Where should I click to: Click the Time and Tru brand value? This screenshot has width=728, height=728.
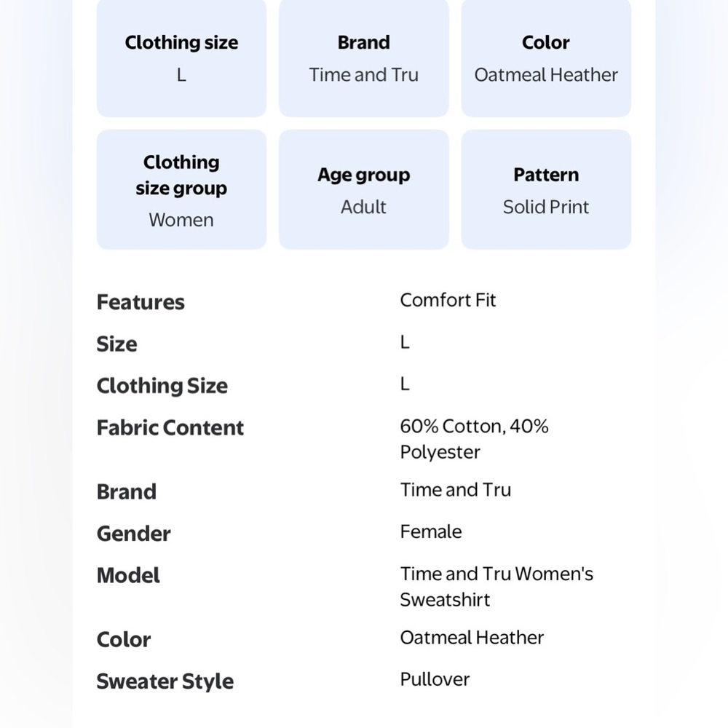click(455, 489)
